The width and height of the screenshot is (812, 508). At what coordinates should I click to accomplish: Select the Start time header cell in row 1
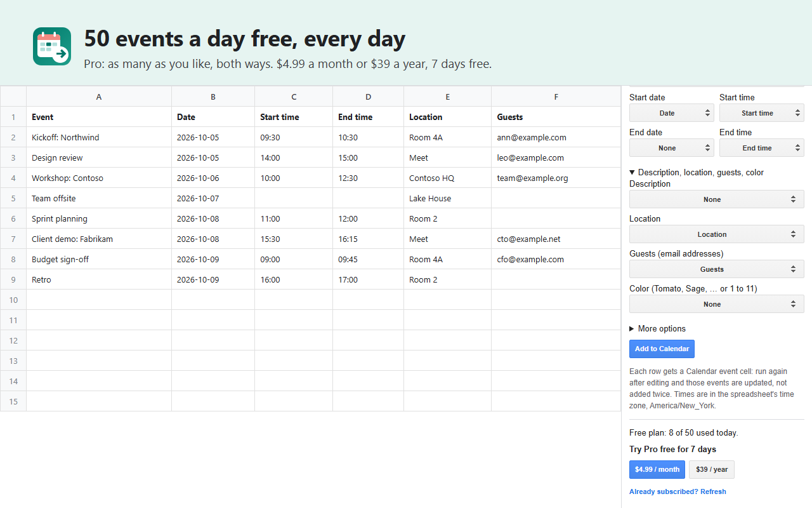point(294,117)
